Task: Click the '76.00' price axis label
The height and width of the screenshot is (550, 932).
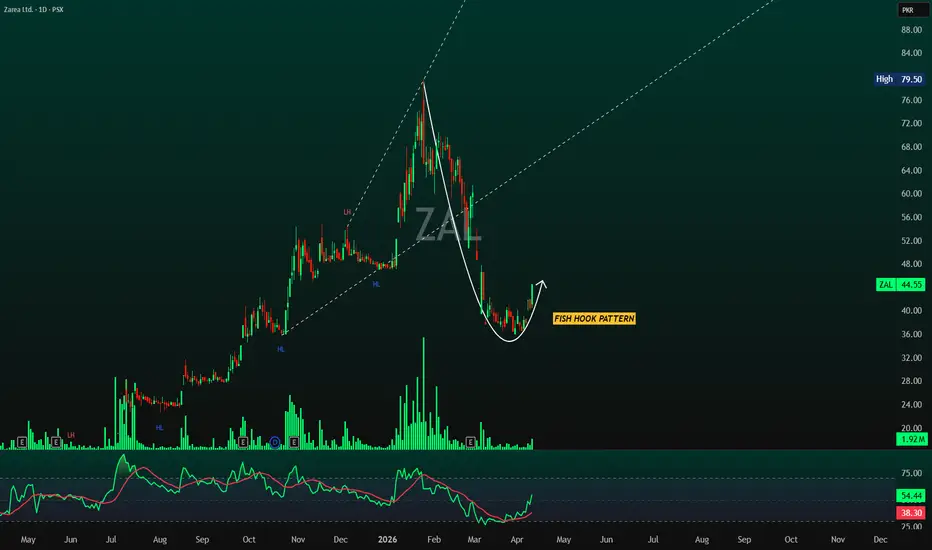Action: tap(911, 100)
